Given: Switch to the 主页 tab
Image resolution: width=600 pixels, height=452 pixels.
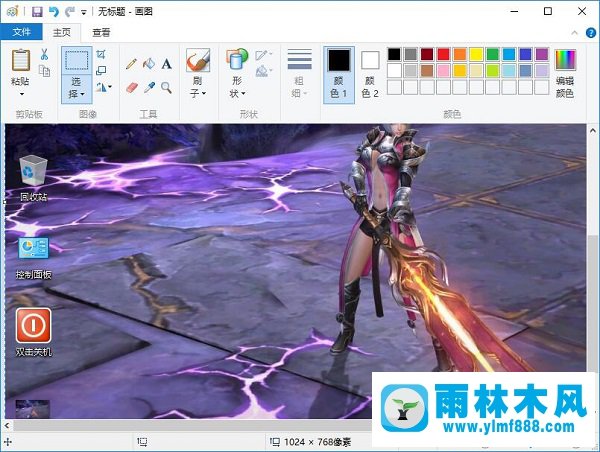Looking at the screenshot, I should pos(62,33).
